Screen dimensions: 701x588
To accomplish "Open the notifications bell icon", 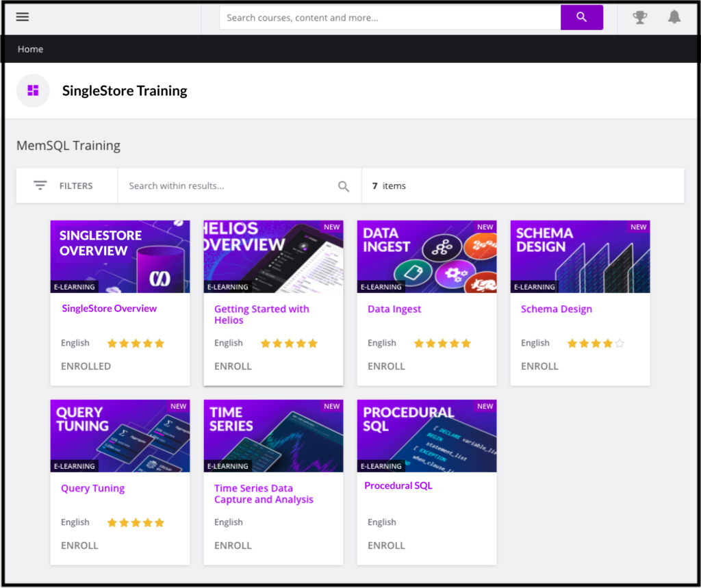I will (x=674, y=17).
